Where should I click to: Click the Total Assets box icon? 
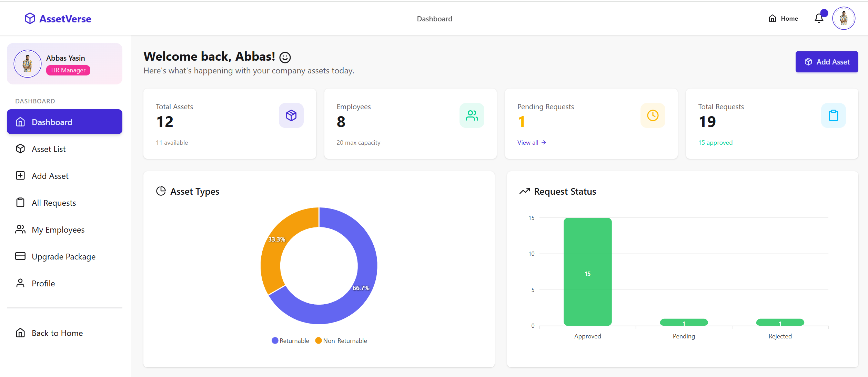tap(291, 115)
